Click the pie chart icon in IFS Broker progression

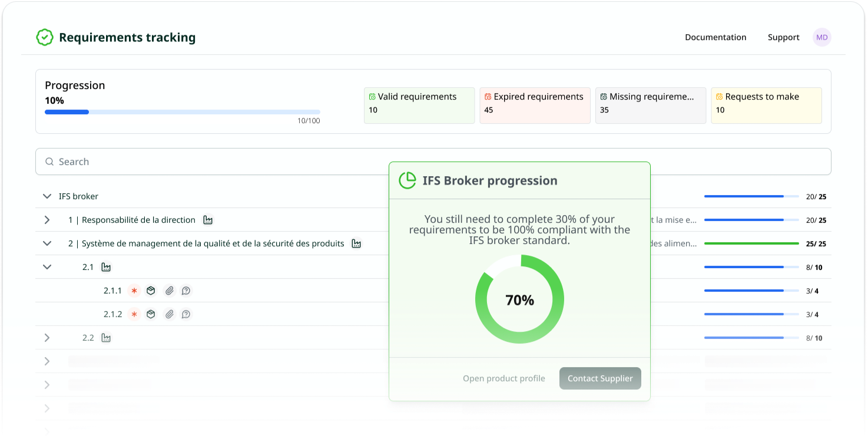click(x=408, y=180)
